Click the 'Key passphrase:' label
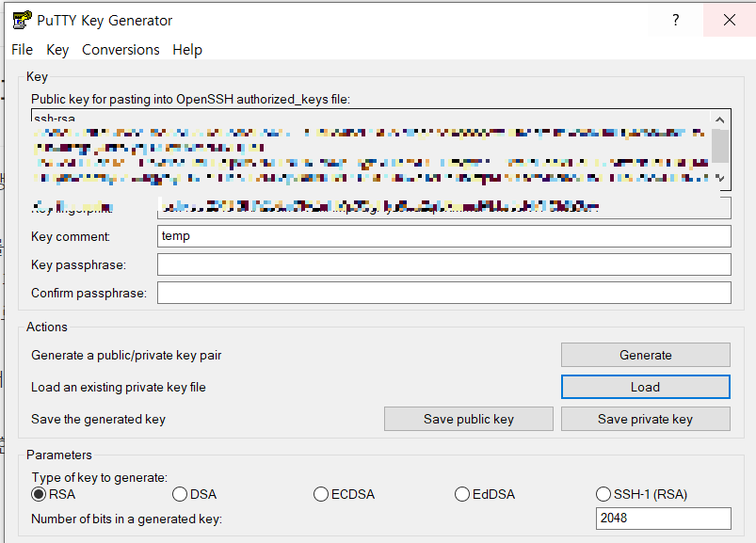756x543 pixels. [78, 265]
